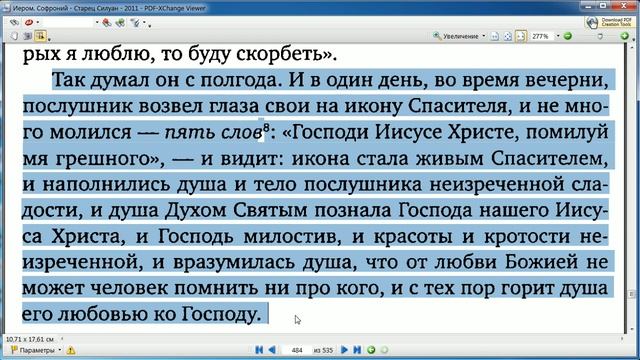Go to first page button
640x360 pixels.
tap(259, 350)
